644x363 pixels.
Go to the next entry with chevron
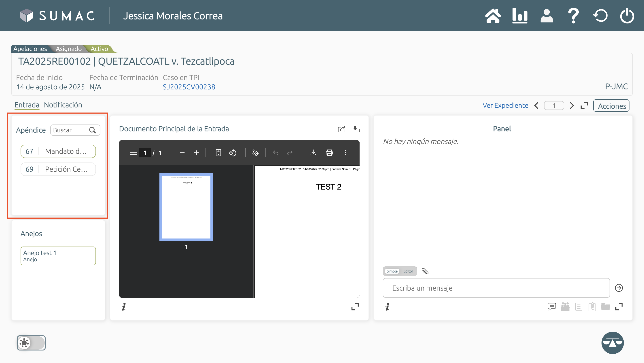572,106
